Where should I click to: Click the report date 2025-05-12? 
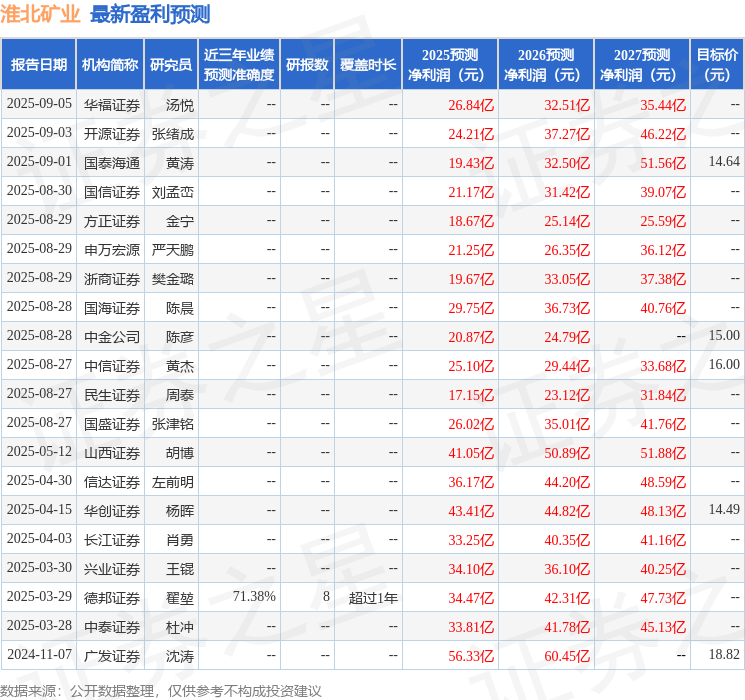click(39, 451)
